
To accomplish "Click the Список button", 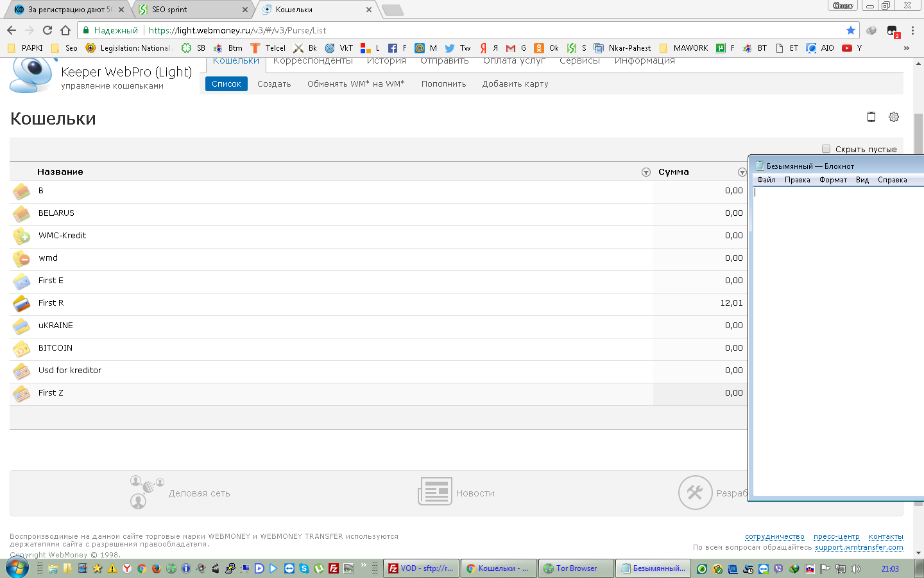I will click(227, 83).
